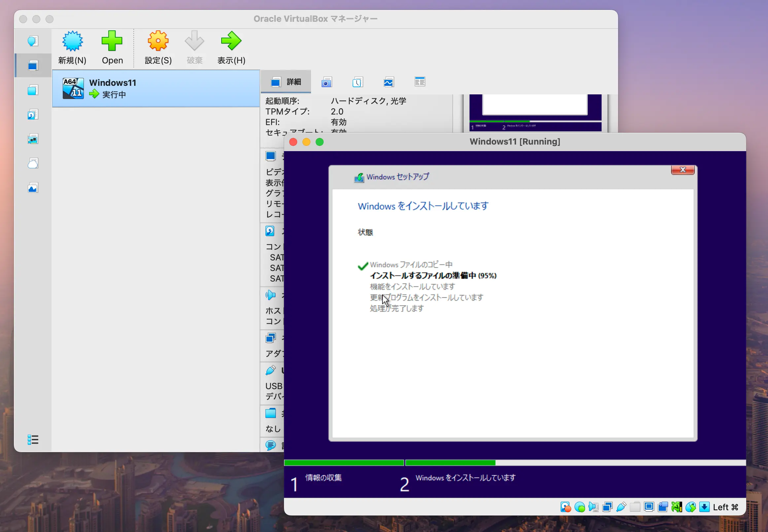Image resolution: width=768 pixels, height=532 pixels.
Task: Click the green turtle CPU indicator
Action: click(x=677, y=507)
